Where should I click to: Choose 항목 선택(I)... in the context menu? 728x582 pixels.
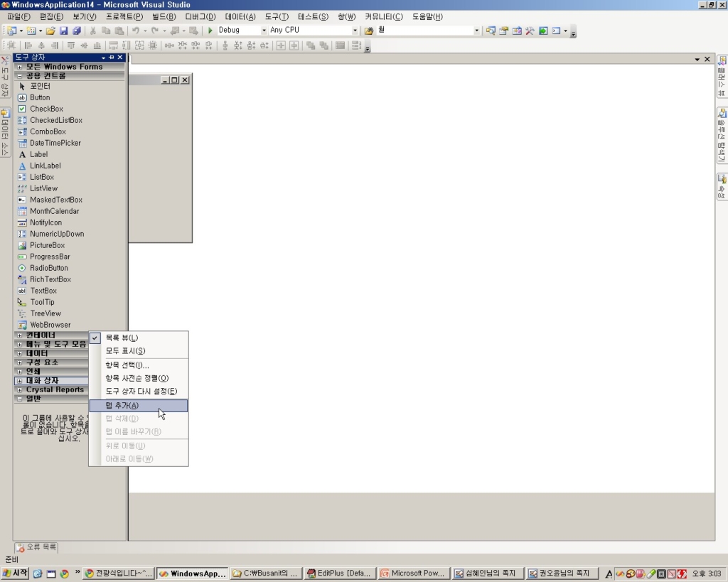tap(139, 365)
